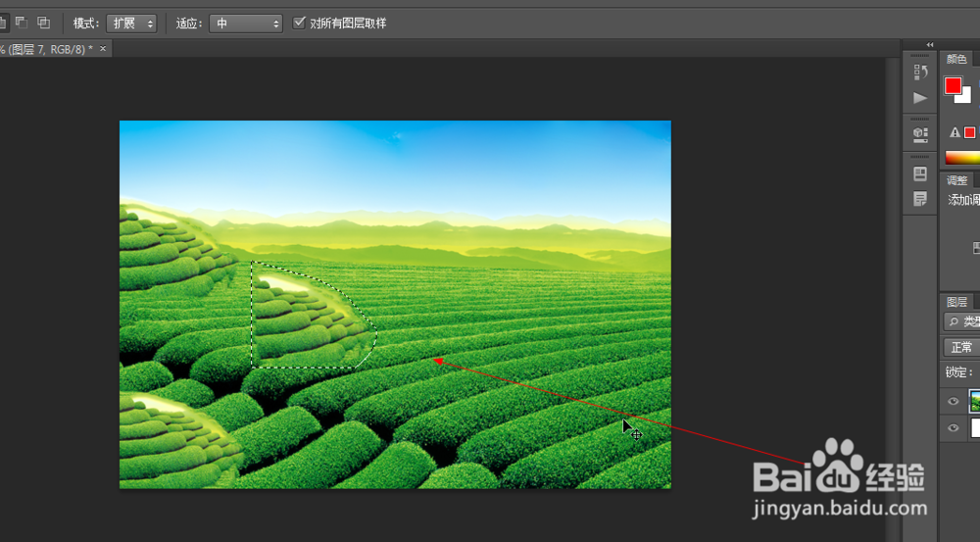Switch to the 图层 7, RGB/8 document tab
This screenshot has width=980, height=542.
tap(47, 49)
